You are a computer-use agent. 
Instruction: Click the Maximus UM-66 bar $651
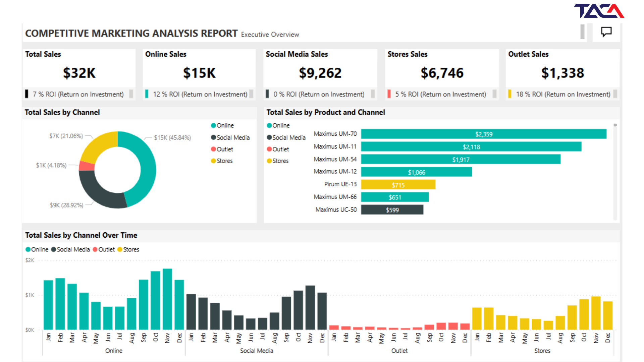coord(395,197)
